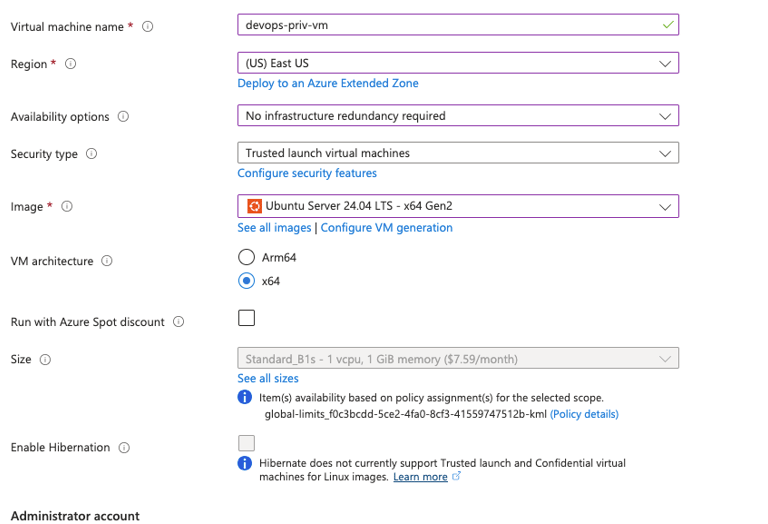The image size is (768, 524).
Task: Enable Run with Azure Spot discount checkbox
Action: click(246, 318)
